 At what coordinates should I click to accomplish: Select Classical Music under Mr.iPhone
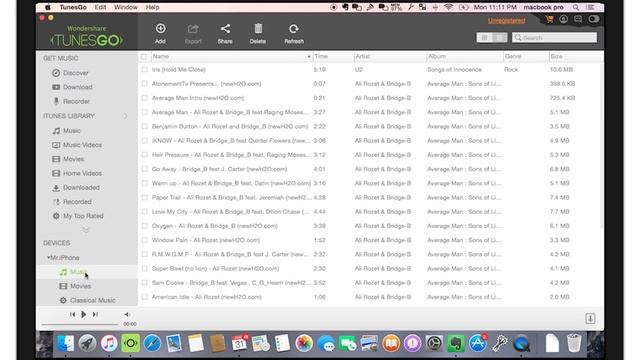click(x=87, y=300)
